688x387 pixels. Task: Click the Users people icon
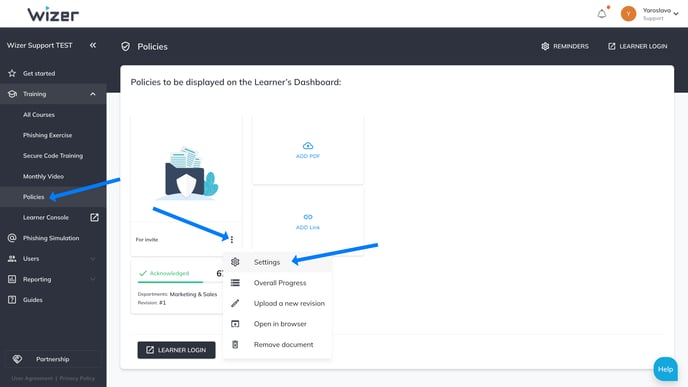(12, 259)
